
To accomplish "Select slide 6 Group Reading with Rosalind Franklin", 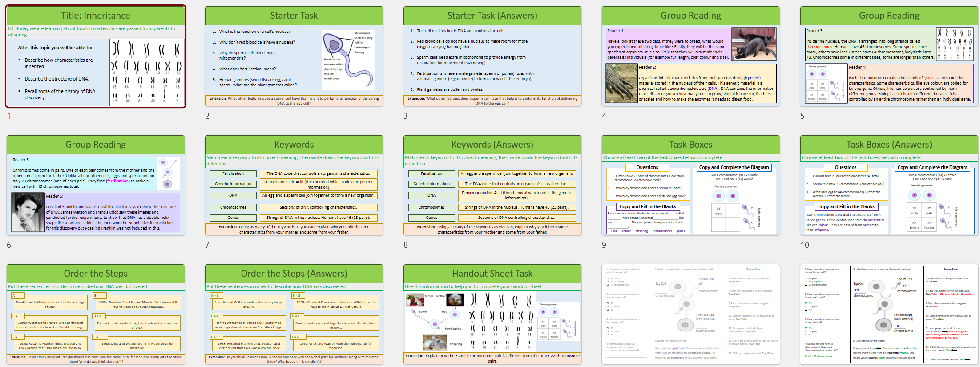I will [x=96, y=186].
